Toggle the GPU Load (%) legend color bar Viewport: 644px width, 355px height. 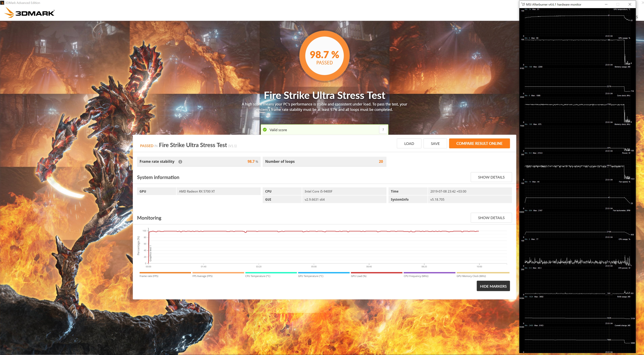(376, 273)
